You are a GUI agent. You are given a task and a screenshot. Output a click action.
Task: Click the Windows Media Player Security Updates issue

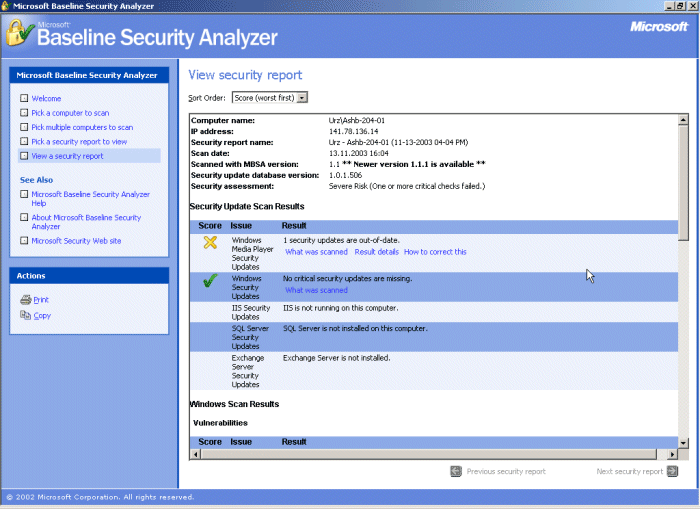pos(252,253)
